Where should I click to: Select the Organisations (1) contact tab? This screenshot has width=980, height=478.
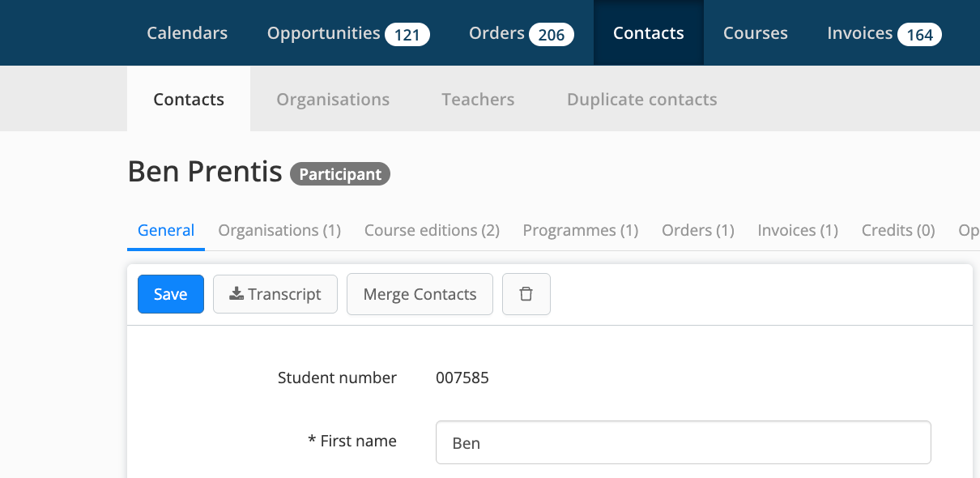(x=279, y=231)
